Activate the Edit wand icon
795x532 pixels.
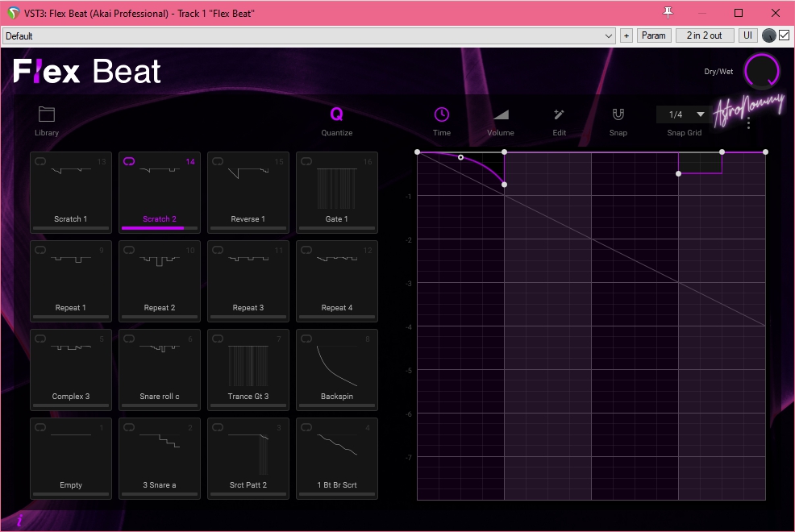pos(560,115)
